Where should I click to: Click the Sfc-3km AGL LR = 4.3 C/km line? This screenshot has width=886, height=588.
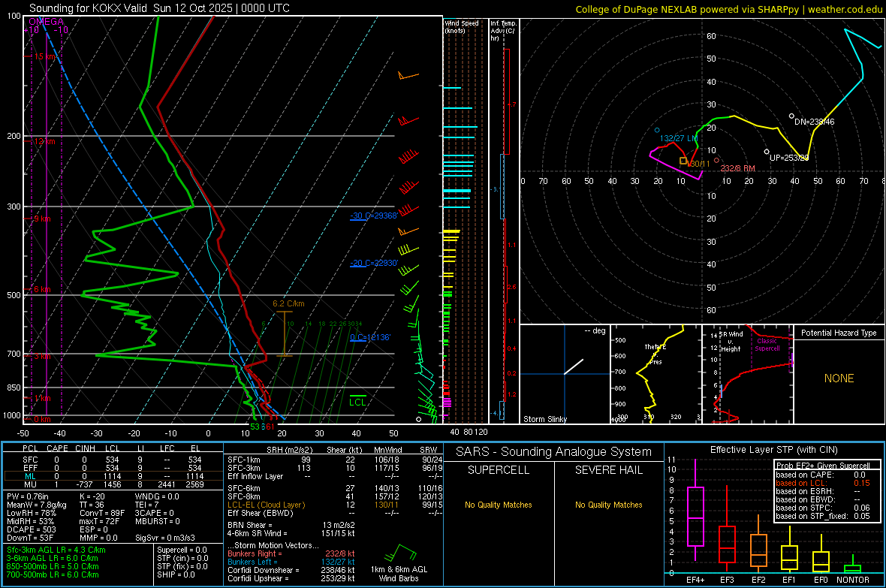coord(56,550)
